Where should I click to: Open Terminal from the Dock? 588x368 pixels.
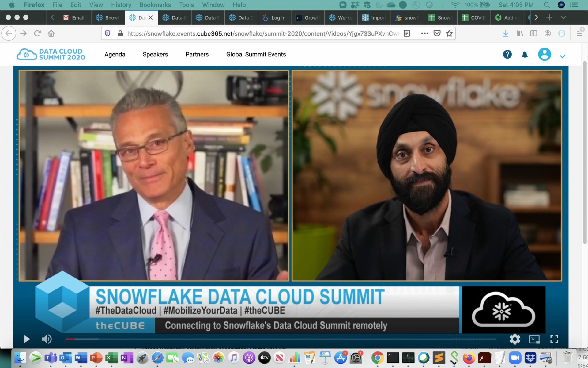[x=393, y=358]
